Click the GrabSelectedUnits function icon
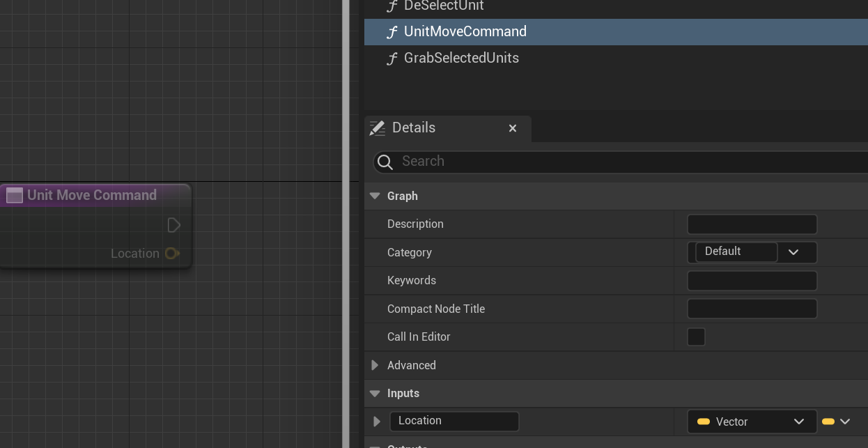This screenshot has height=448, width=868. click(392, 59)
